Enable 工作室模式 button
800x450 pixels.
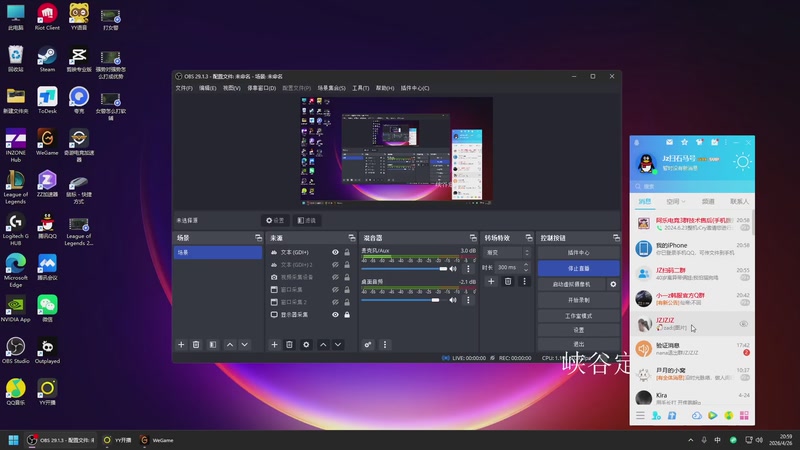point(579,316)
